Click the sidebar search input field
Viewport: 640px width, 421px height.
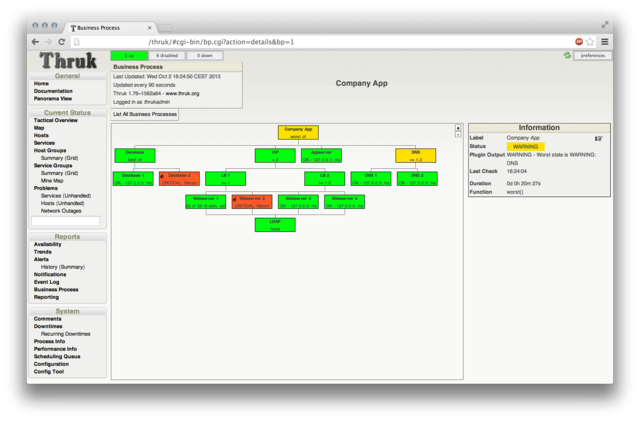pyautogui.click(x=66, y=221)
